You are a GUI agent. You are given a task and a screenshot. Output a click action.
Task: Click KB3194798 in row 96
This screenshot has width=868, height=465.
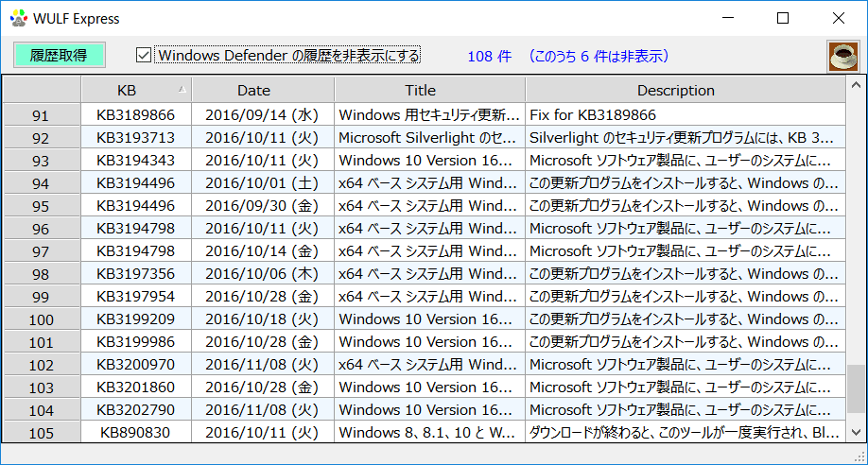click(136, 228)
